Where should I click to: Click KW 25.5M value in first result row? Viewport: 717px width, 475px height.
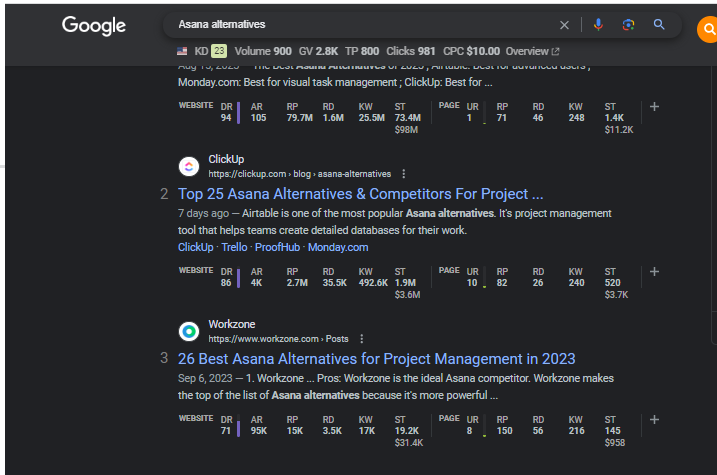coord(372,117)
